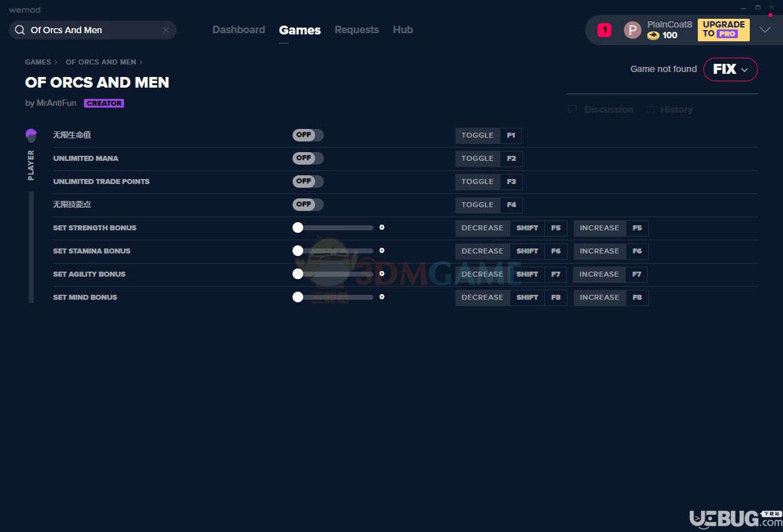
Task: Open the History tab
Action: pos(669,109)
